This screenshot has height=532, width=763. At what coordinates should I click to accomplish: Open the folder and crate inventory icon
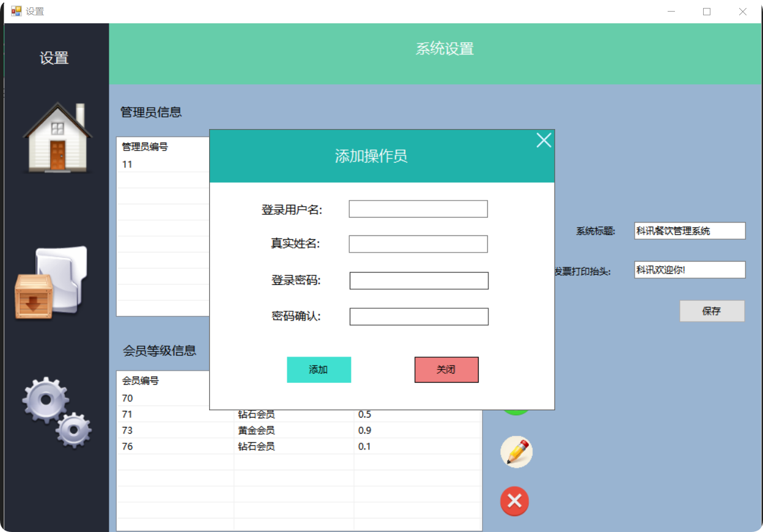tap(51, 282)
